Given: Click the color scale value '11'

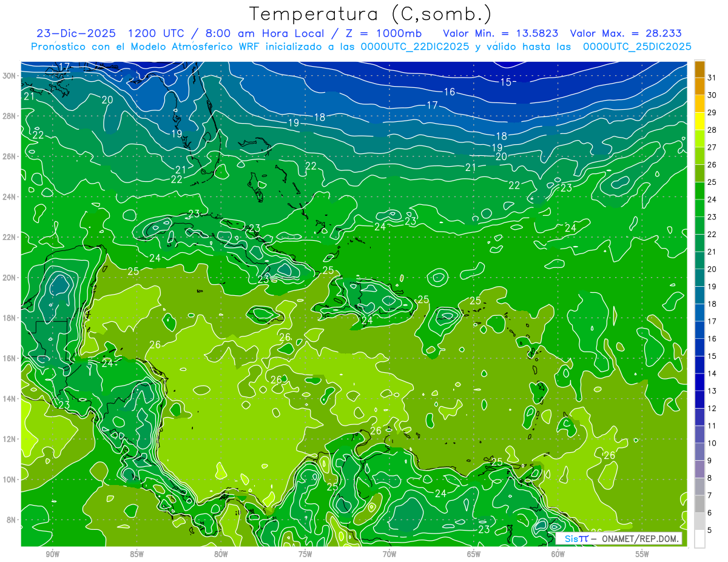Looking at the screenshot, I should (x=712, y=426).
